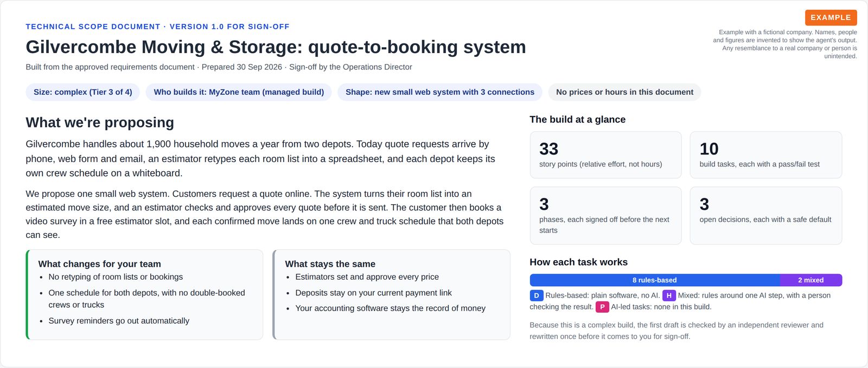Click the orange EXAMPLE badge
Viewport: 868px width, 368px height.
tap(831, 17)
